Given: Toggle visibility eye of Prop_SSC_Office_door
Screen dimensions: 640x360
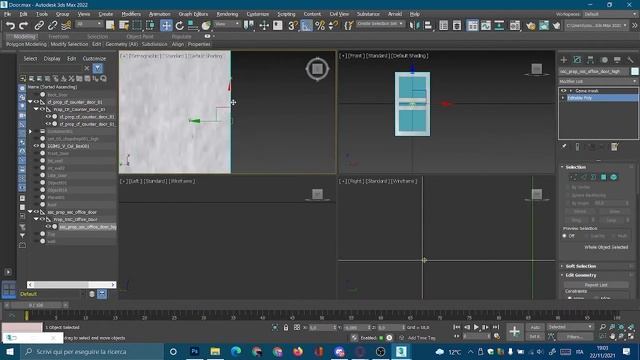Looking at the screenshot, I should (x=42, y=219).
